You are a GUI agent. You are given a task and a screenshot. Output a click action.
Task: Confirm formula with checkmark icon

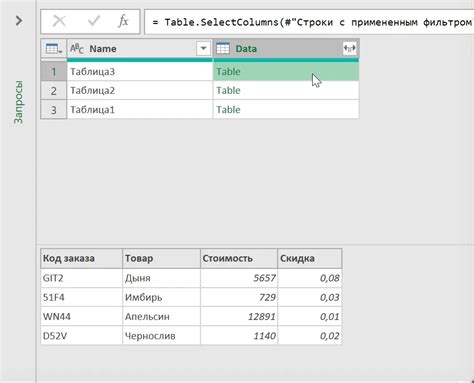(94, 21)
